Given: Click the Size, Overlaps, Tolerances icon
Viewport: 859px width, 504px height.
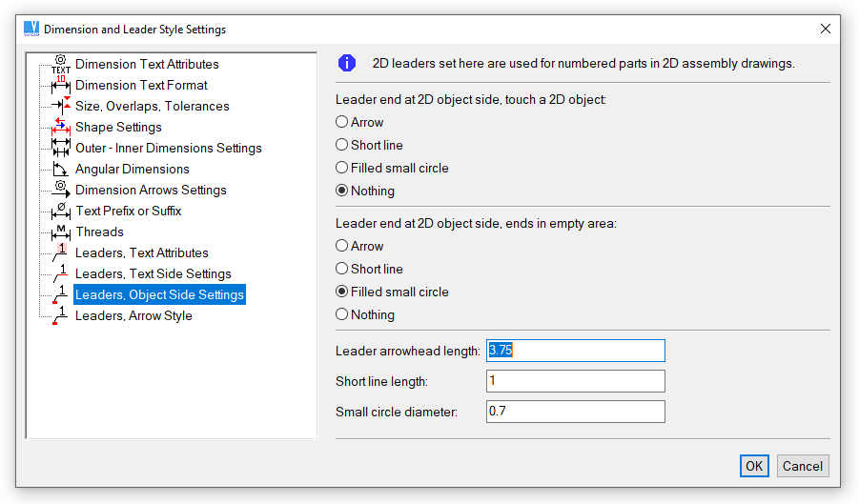Looking at the screenshot, I should (x=61, y=107).
